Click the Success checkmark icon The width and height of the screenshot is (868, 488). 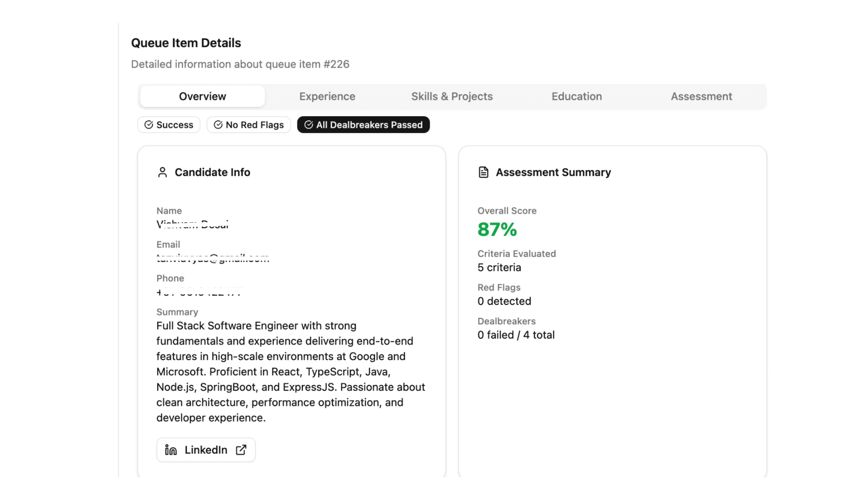(149, 125)
